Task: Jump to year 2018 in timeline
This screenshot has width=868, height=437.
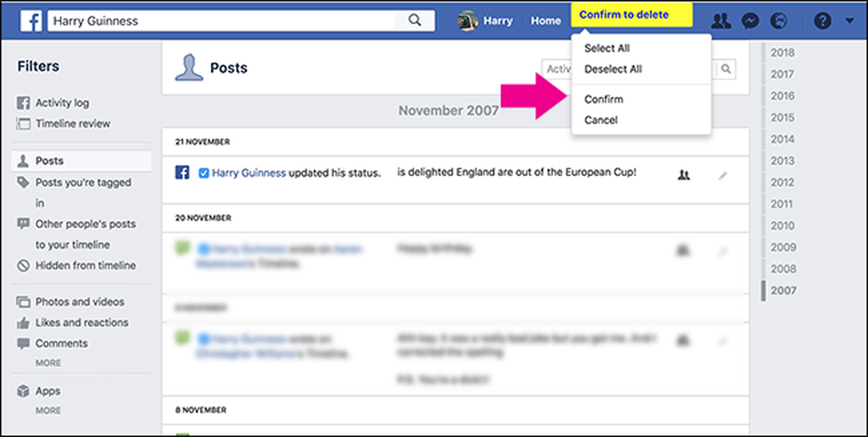Action: pos(782,53)
